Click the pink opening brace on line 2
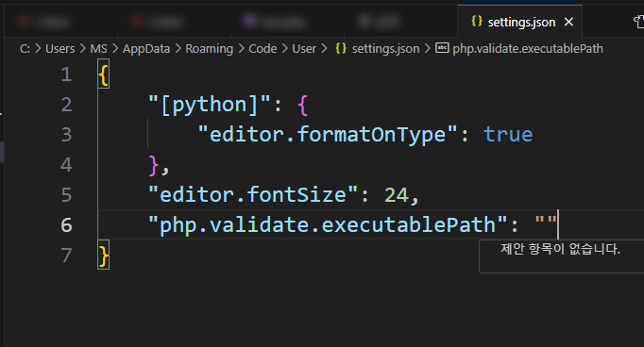Viewport: 644px width, 347px height. tap(303, 105)
